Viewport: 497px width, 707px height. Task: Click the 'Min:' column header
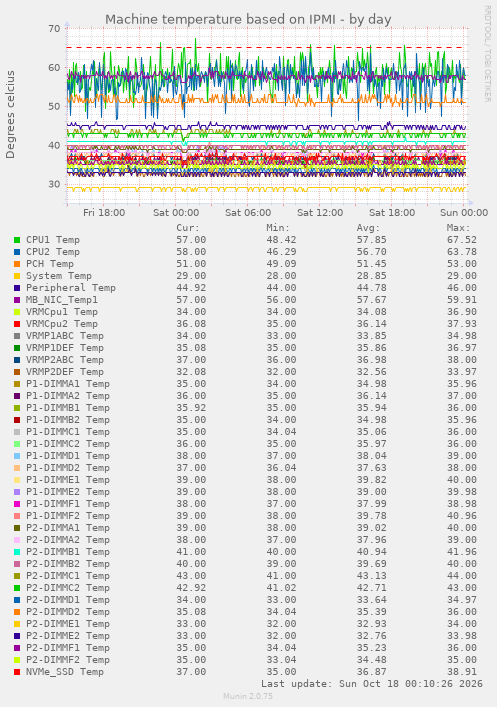pos(278,228)
